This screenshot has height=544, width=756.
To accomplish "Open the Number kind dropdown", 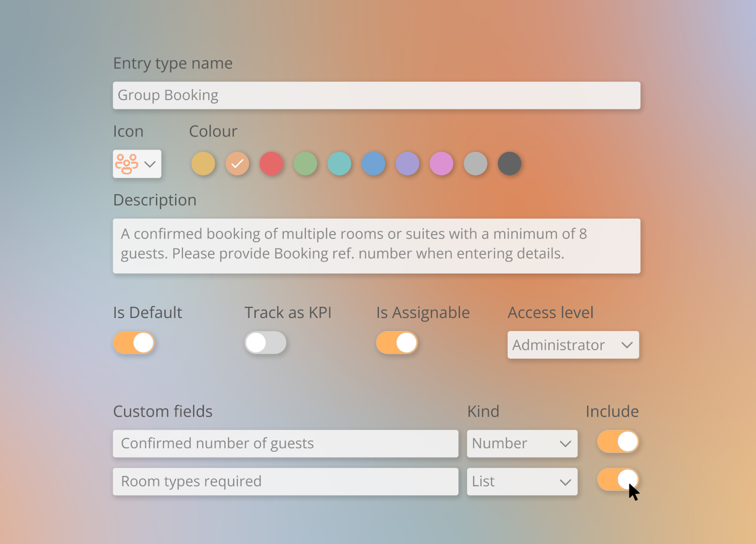I will [522, 443].
